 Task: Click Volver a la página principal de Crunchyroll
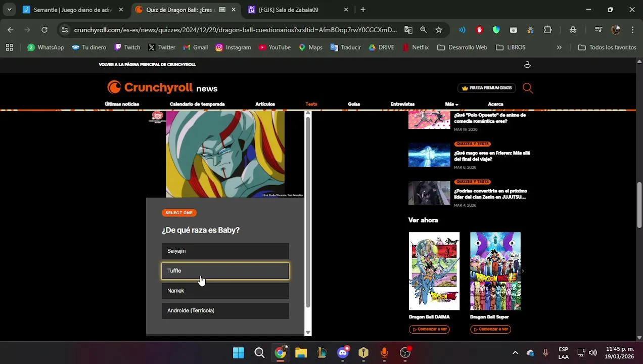point(147,65)
